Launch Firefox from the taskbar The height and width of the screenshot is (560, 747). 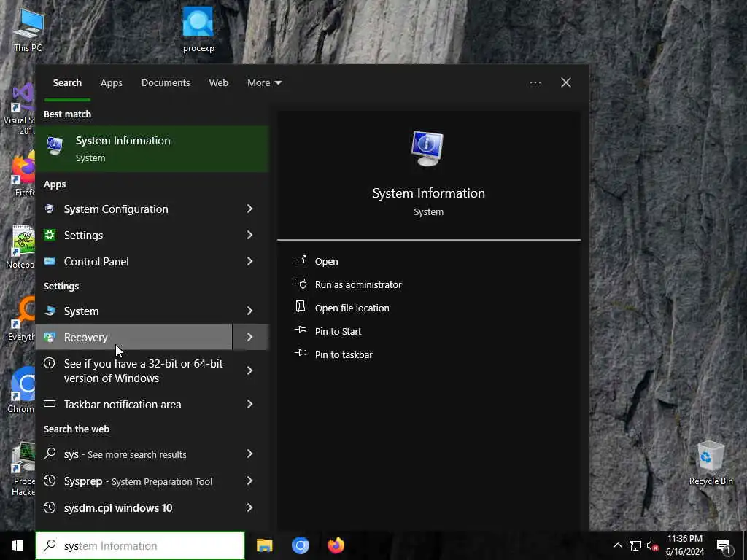click(336, 545)
